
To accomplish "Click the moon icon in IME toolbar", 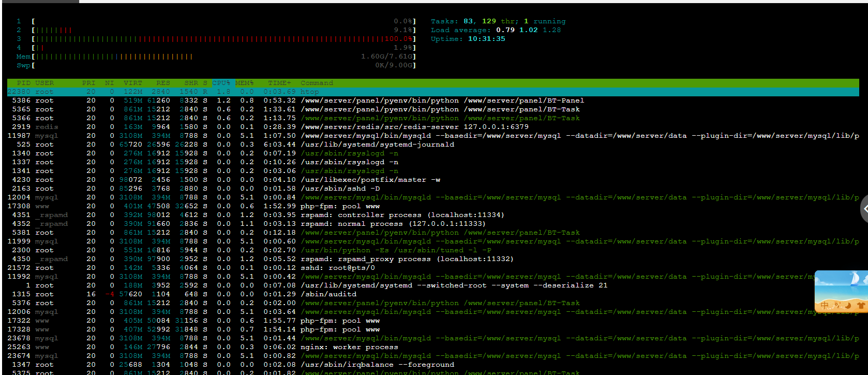I will click(x=848, y=306).
